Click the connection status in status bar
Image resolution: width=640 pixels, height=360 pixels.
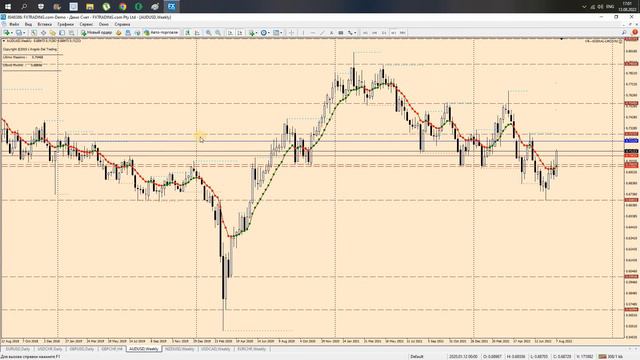tap(611, 357)
